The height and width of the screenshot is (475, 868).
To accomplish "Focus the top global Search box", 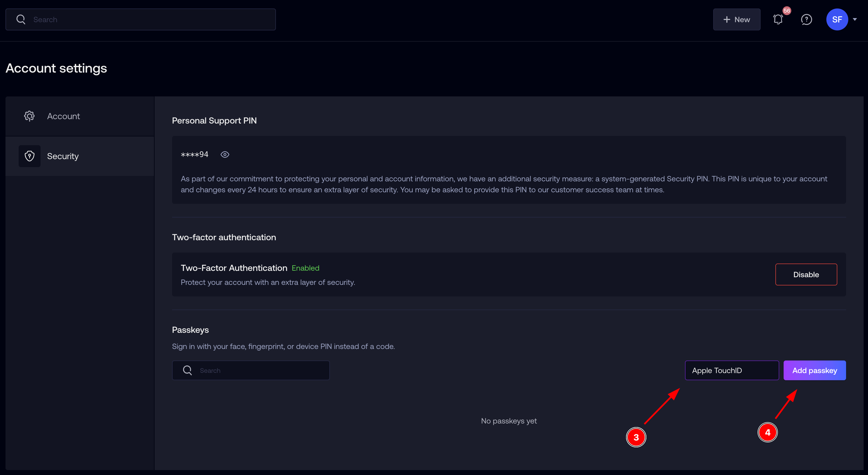I will tap(141, 19).
